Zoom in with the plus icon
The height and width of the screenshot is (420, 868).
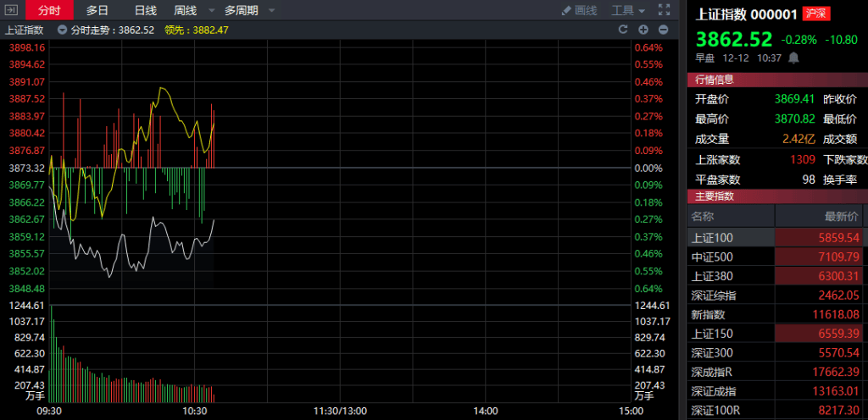643,30
